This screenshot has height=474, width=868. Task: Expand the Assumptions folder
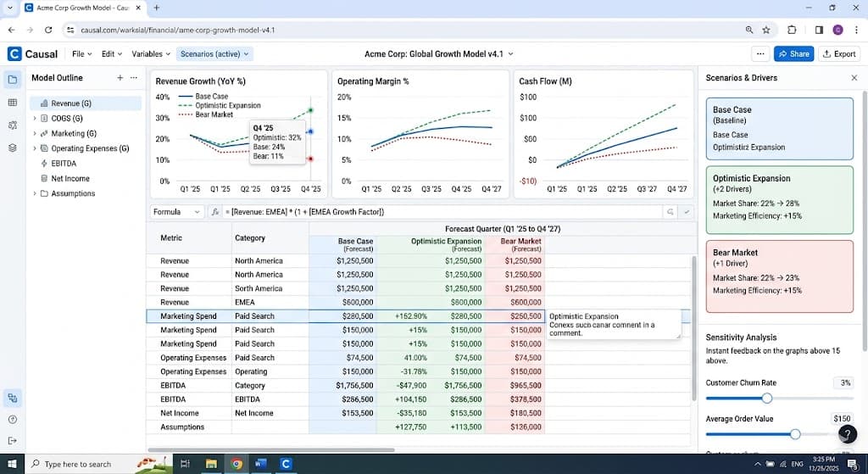coord(35,194)
